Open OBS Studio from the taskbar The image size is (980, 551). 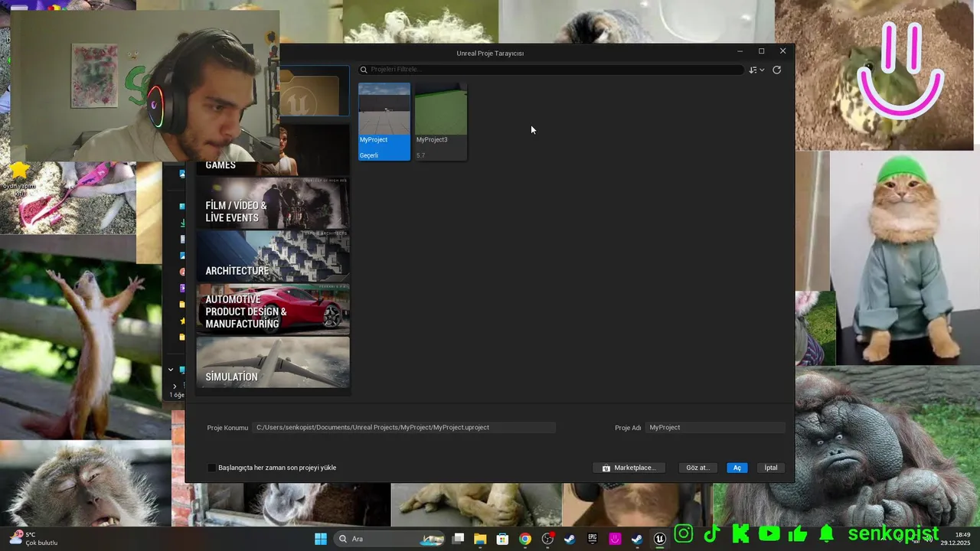coord(547,539)
